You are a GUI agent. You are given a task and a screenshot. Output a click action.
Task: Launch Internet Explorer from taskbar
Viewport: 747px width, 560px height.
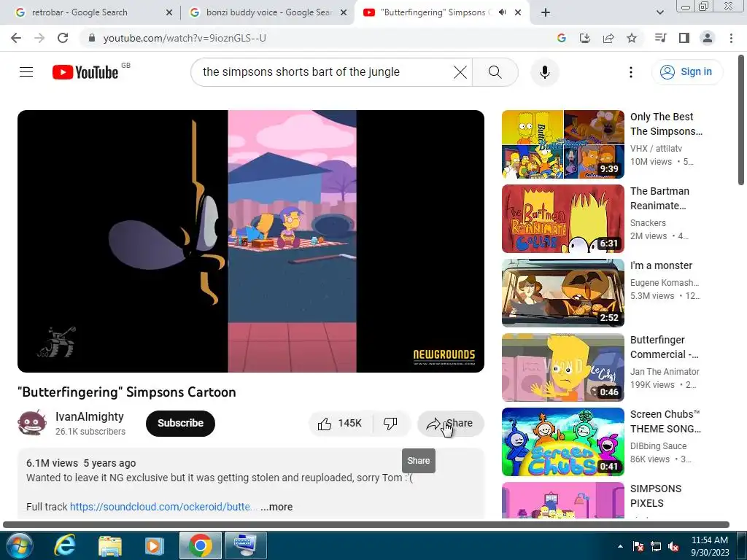click(x=64, y=545)
